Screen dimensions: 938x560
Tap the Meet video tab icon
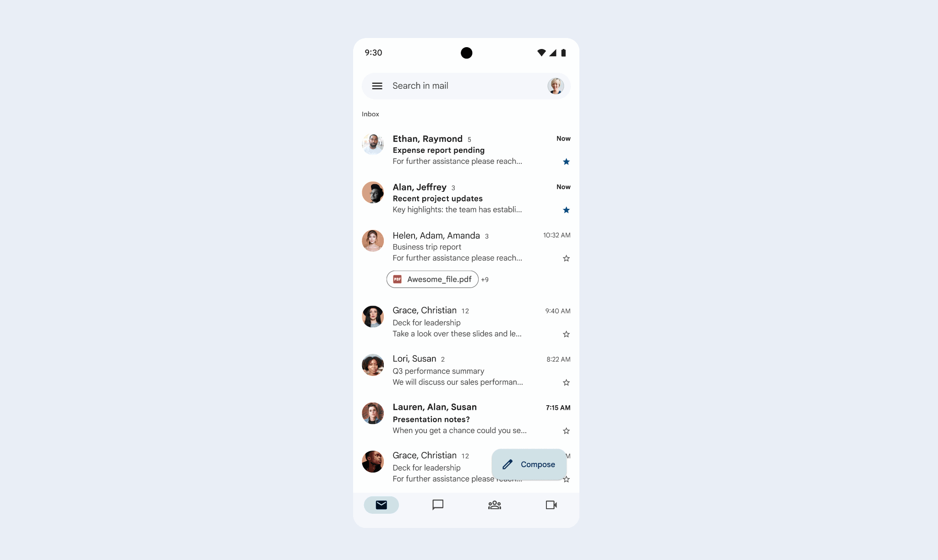551,505
